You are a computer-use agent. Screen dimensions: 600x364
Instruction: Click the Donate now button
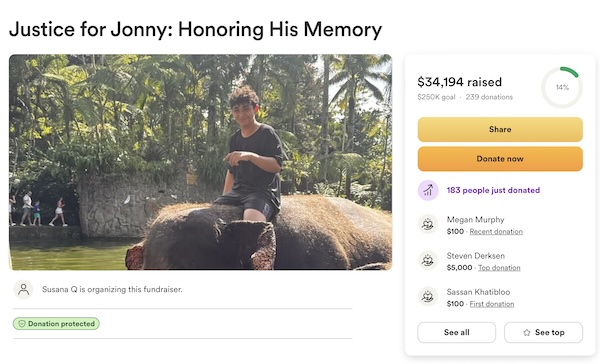(500, 159)
